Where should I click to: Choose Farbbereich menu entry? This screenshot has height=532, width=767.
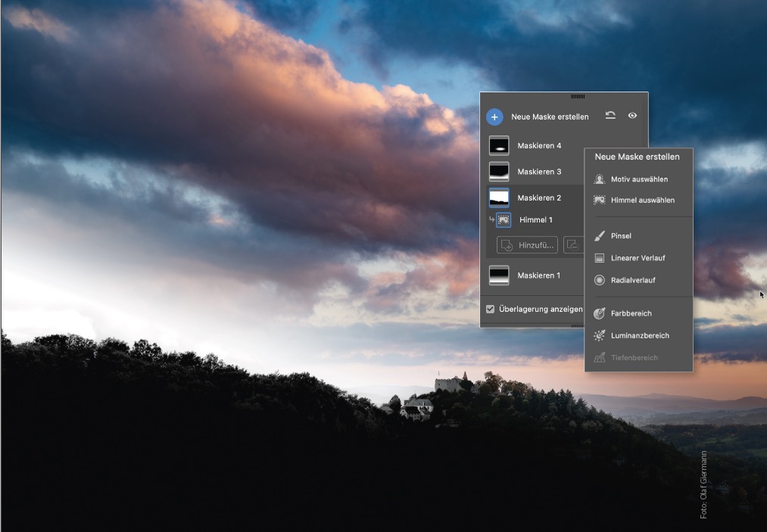click(638, 313)
